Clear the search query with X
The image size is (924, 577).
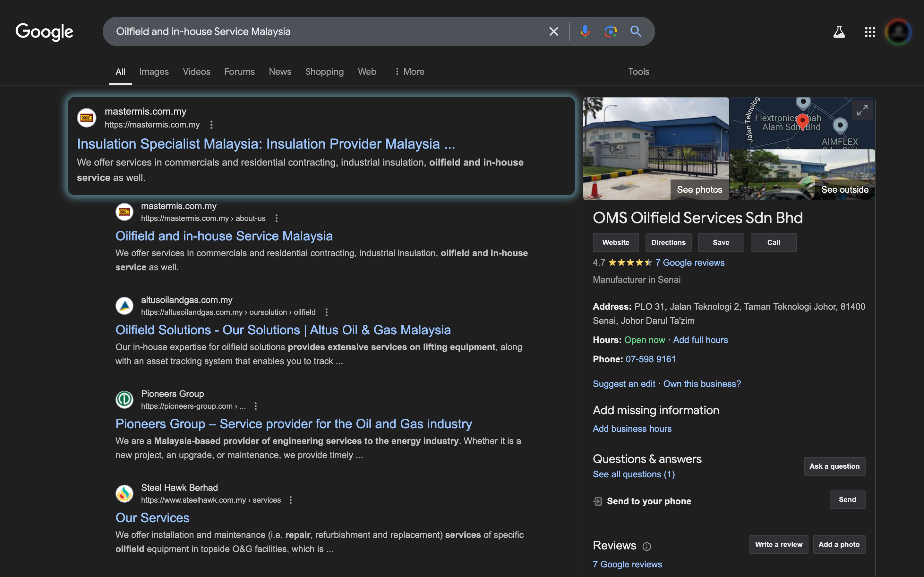click(x=553, y=31)
